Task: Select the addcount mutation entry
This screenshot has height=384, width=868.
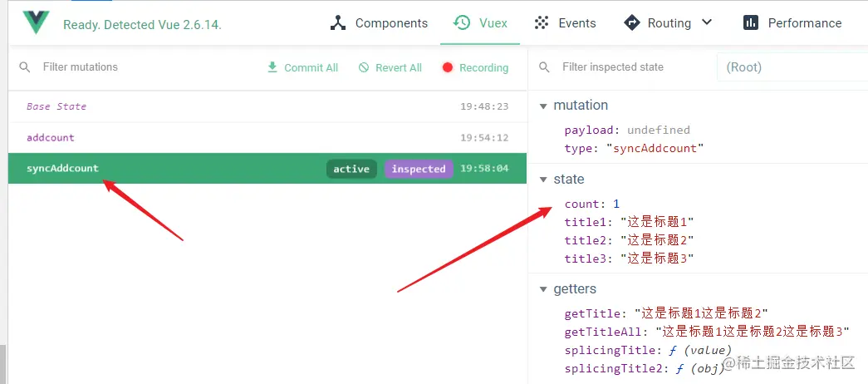Action: coord(51,138)
